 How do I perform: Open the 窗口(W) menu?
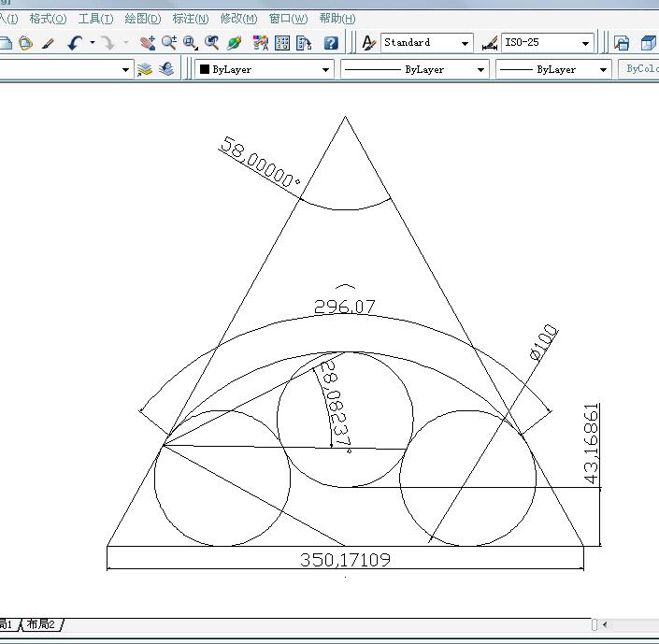[288, 19]
